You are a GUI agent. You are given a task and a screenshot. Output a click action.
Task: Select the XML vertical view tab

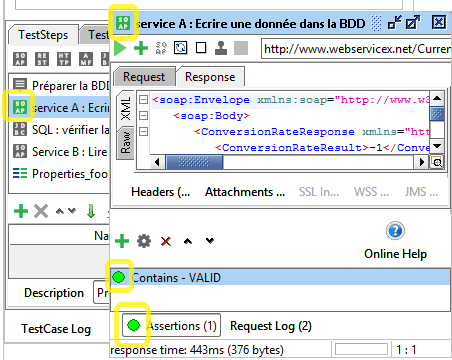pos(125,108)
